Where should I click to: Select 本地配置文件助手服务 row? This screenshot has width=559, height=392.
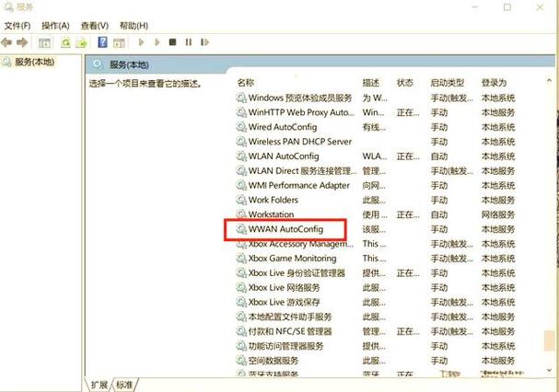click(376, 317)
